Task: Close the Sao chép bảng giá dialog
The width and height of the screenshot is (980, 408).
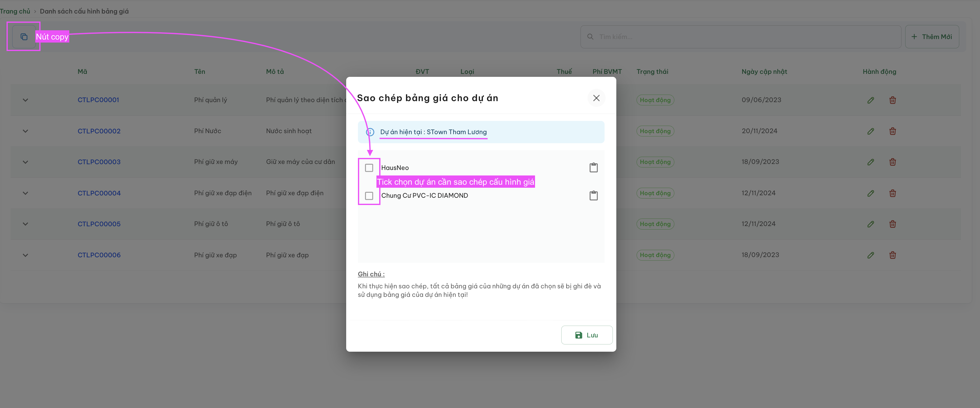Action: (596, 98)
